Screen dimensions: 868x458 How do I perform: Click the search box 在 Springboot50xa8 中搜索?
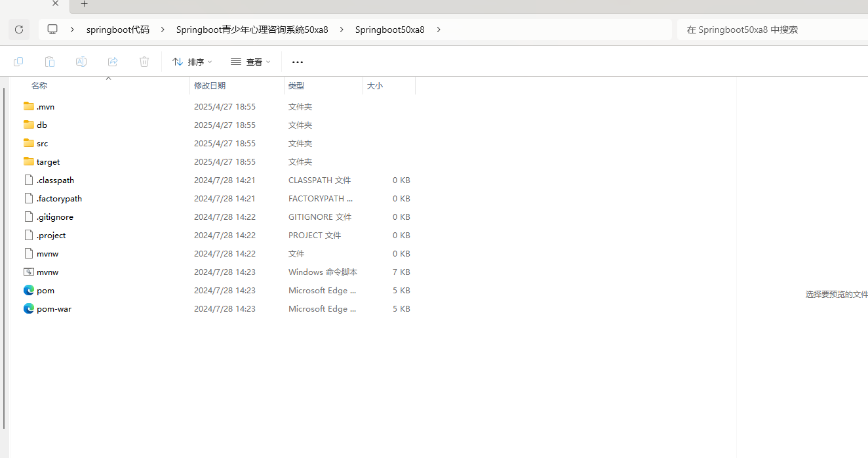[x=772, y=30]
